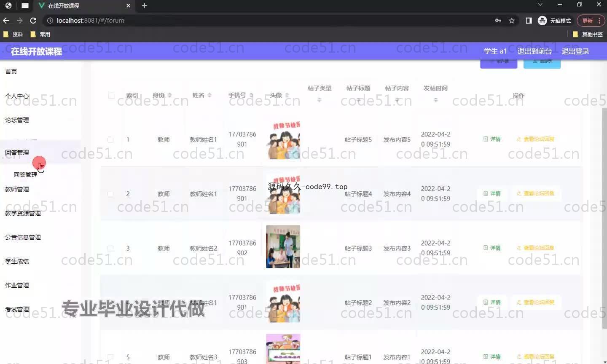The height and width of the screenshot is (364, 607).
Task: Open the 其他书签 folder
Action: 588,34
